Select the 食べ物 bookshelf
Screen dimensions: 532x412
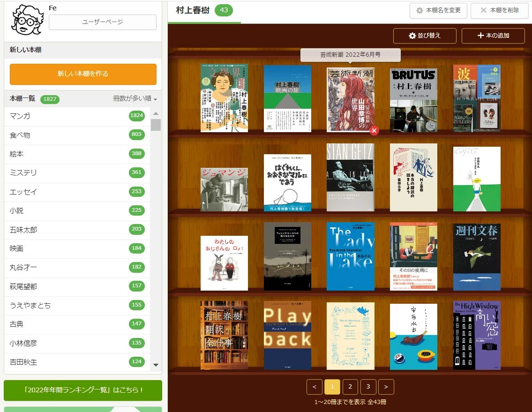pyautogui.click(x=77, y=135)
